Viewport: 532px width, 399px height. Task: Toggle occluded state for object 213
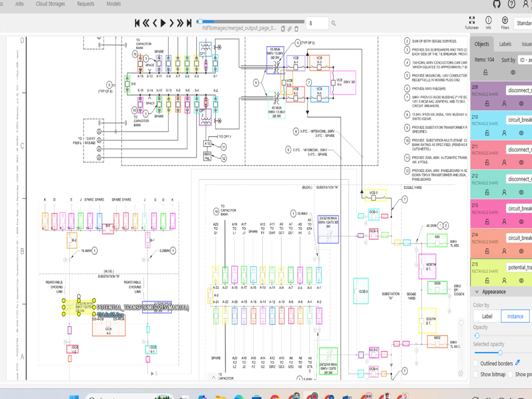[504, 221]
